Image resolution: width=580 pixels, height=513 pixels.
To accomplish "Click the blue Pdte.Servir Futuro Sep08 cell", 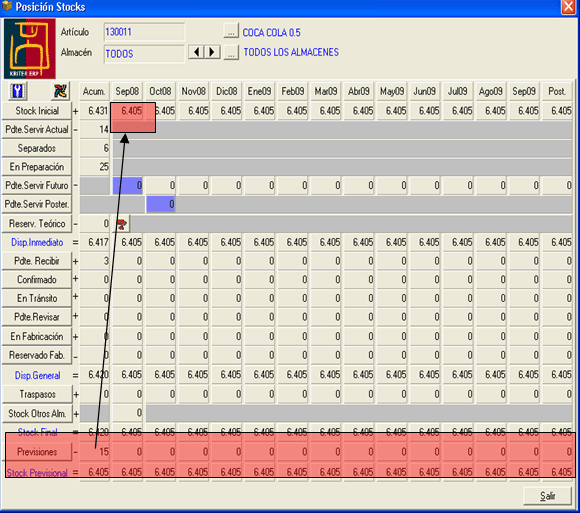I will [128, 185].
